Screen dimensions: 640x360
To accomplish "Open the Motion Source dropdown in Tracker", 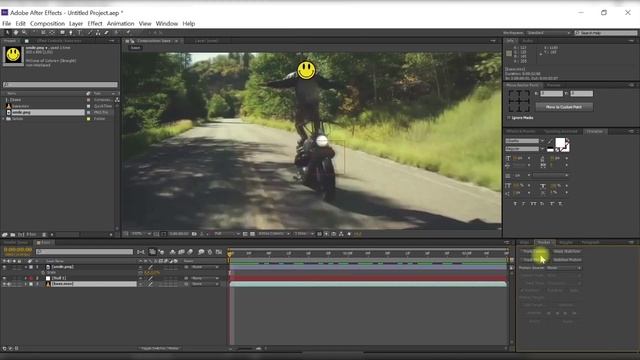I will [563, 268].
